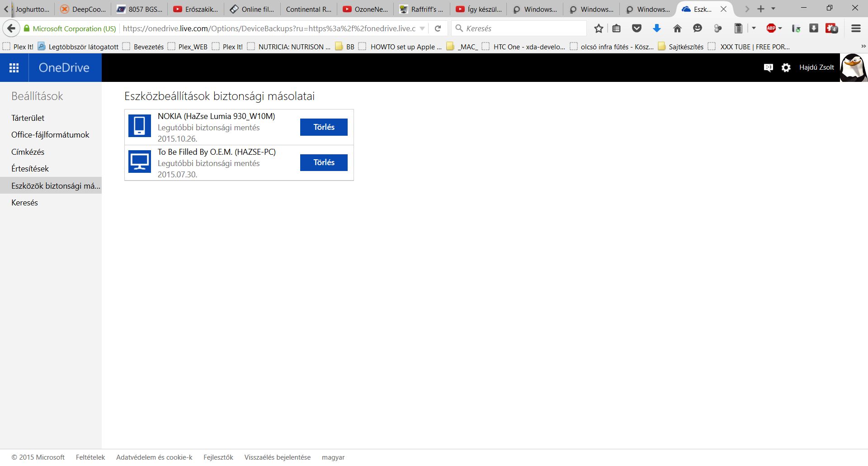Open the Sajtkészítés bookmarks folder
The image size is (868, 466).
click(x=681, y=47)
